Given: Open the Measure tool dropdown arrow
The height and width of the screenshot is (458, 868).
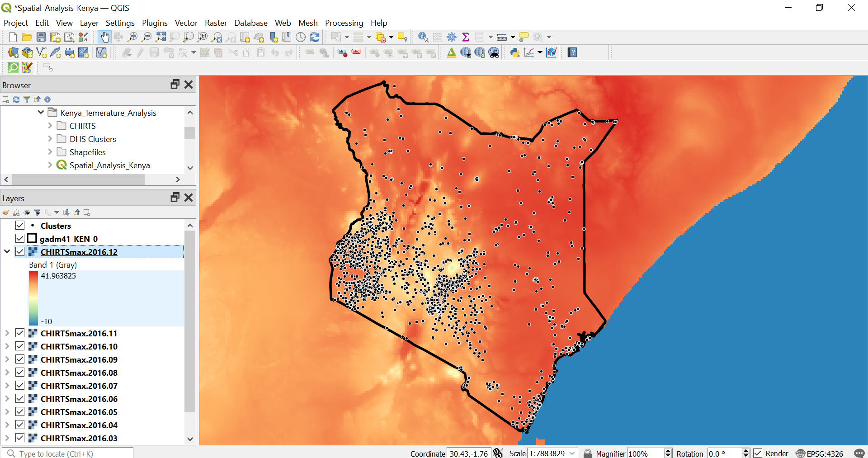Looking at the screenshot, I should (513, 37).
